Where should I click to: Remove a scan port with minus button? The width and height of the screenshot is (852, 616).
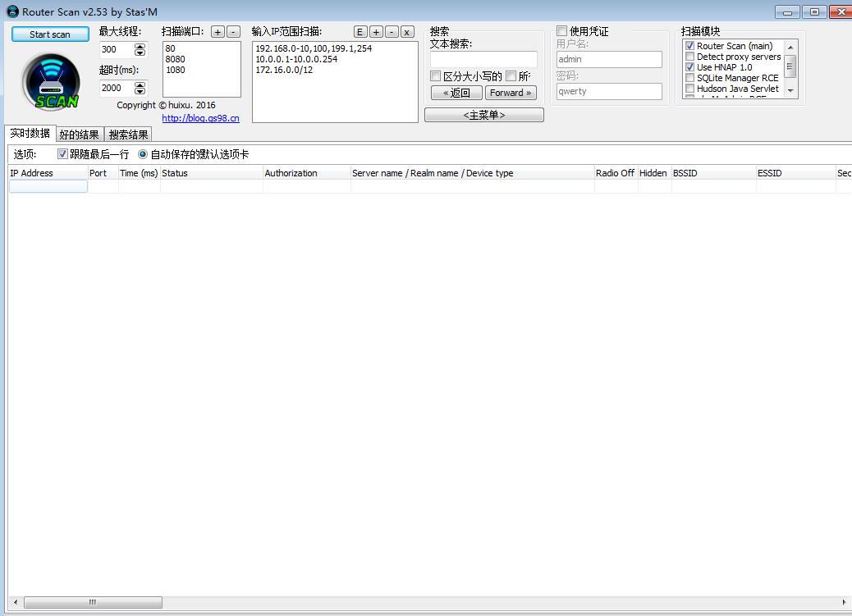coord(233,32)
